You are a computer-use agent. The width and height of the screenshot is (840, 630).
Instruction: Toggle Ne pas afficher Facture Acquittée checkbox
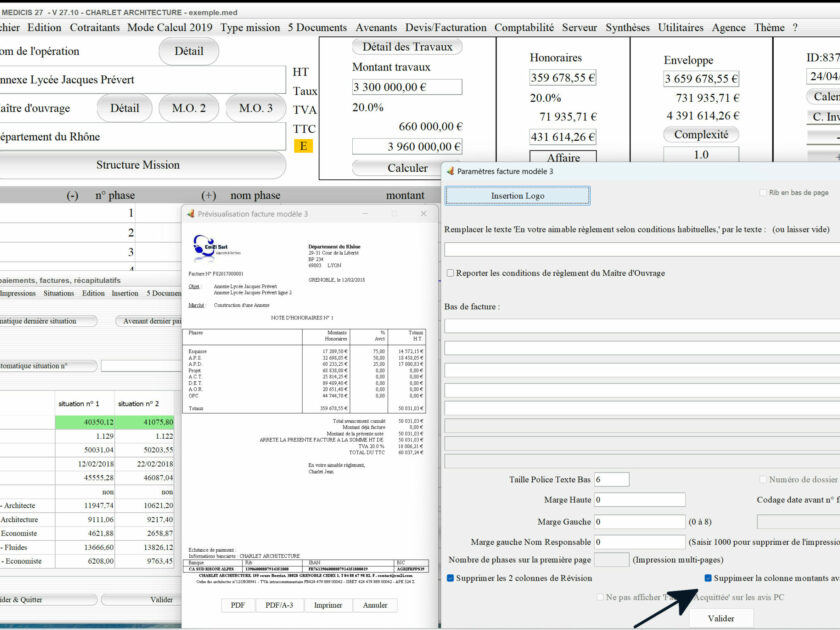tap(600, 597)
